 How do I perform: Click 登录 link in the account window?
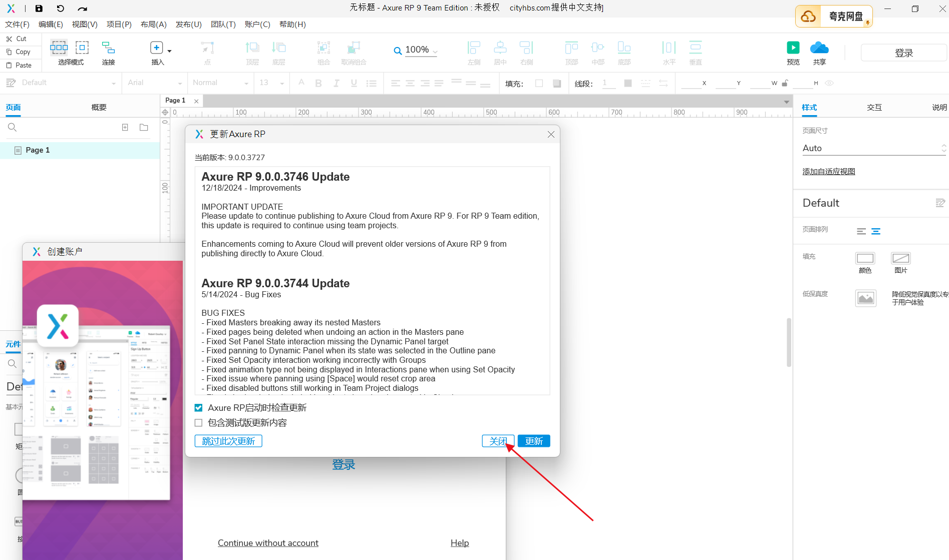tap(344, 464)
